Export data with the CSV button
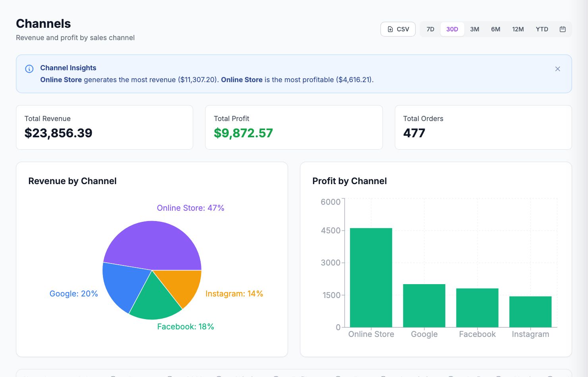The width and height of the screenshot is (588, 377). click(398, 29)
